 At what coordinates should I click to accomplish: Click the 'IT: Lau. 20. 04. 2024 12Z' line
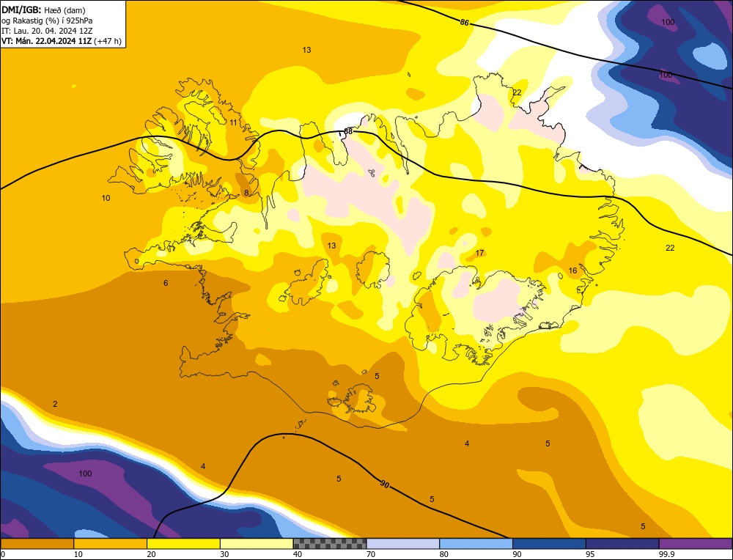pos(47,31)
